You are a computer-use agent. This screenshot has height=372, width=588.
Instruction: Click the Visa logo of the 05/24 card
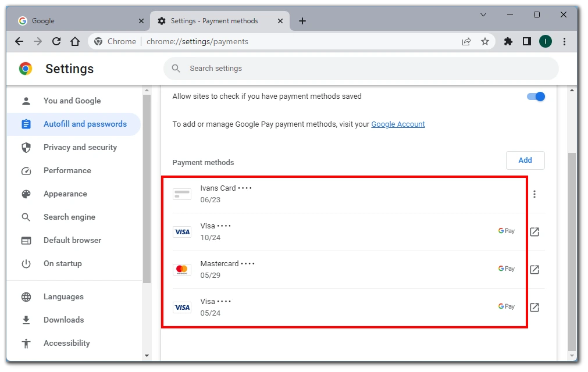point(182,307)
